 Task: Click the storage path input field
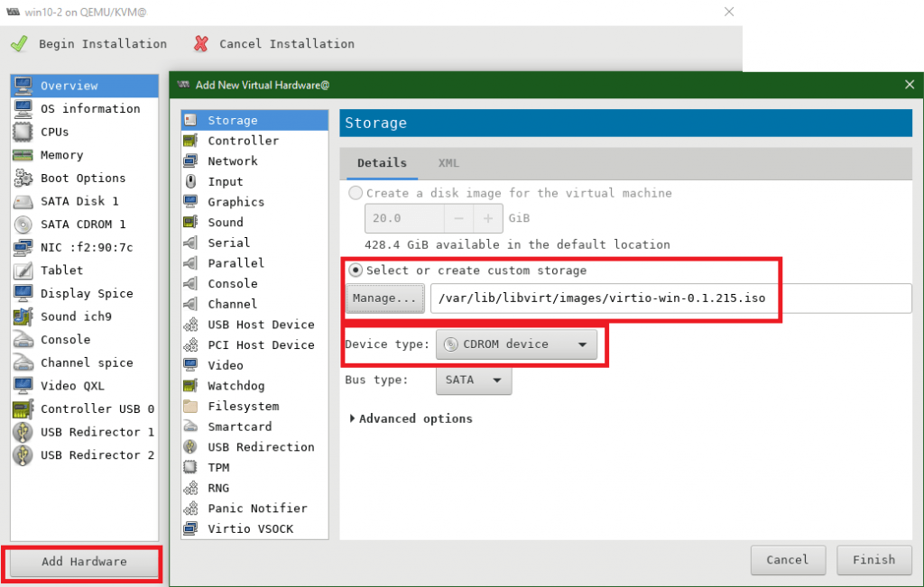coord(670,298)
